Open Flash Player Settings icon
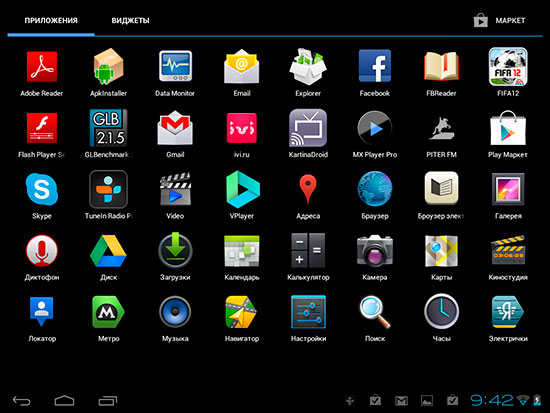The width and height of the screenshot is (550, 413). [42, 128]
